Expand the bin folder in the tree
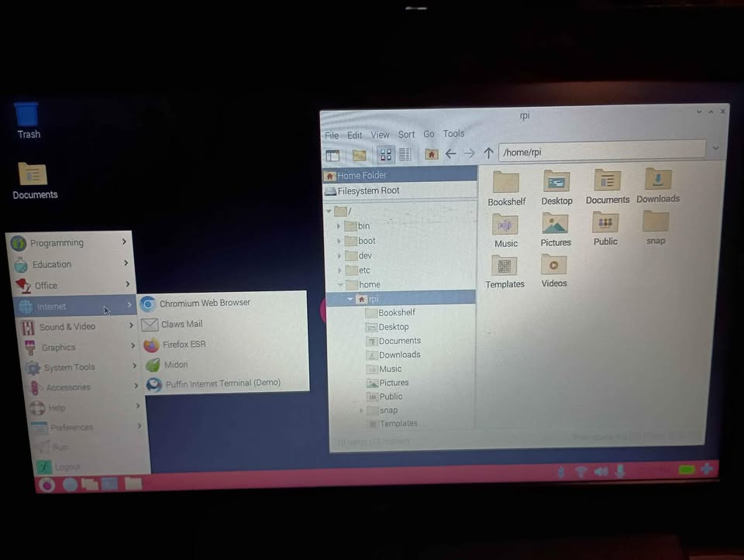The image size is (744, 560). pyautogui.click(x=339, y=226)
